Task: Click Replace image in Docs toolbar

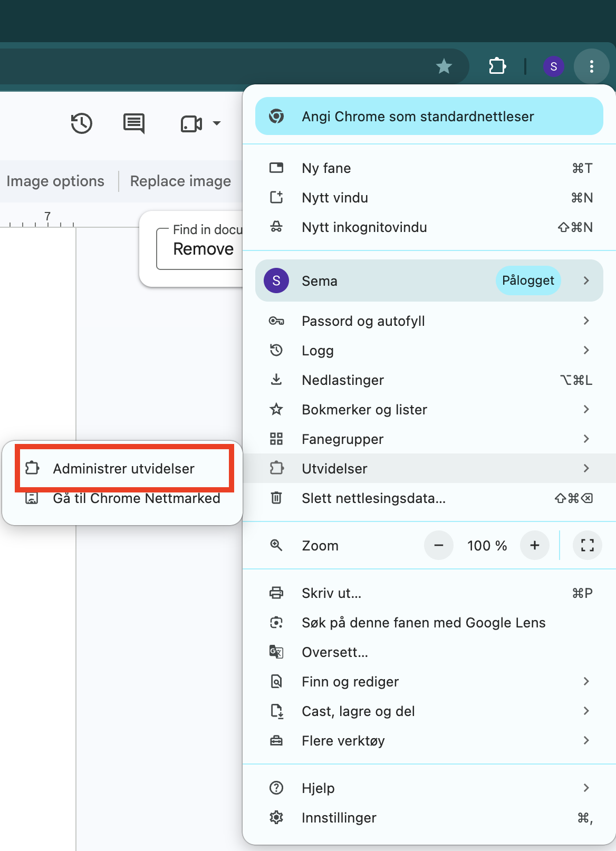Action: coord(180,181)
